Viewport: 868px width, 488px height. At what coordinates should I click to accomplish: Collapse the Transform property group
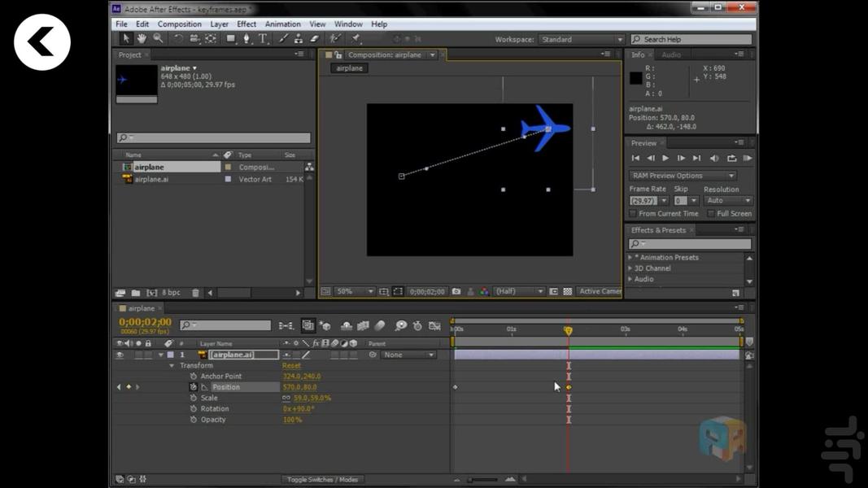click(172, 366)
